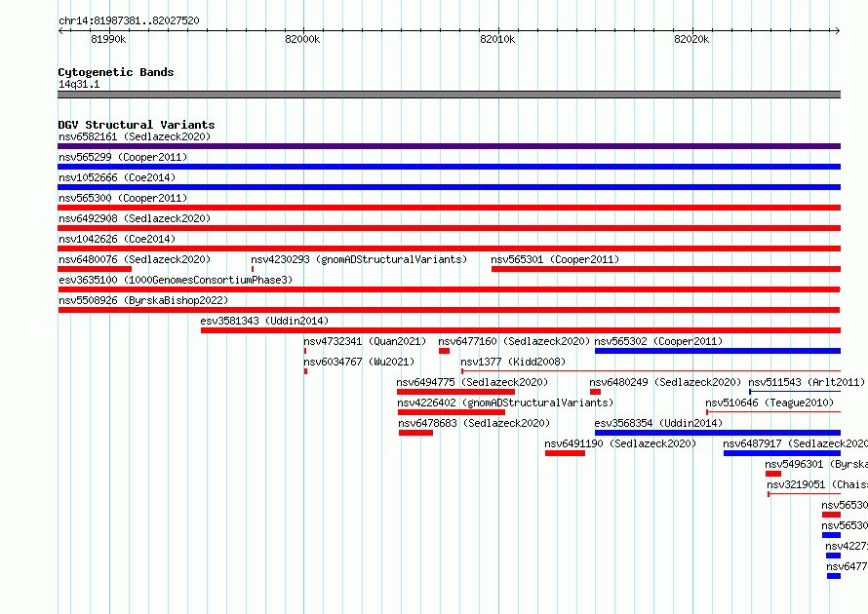
Task: Click the chr14:81987381..82027520 coordinates text
Action: pyautogui.click(x=129, y=20)
